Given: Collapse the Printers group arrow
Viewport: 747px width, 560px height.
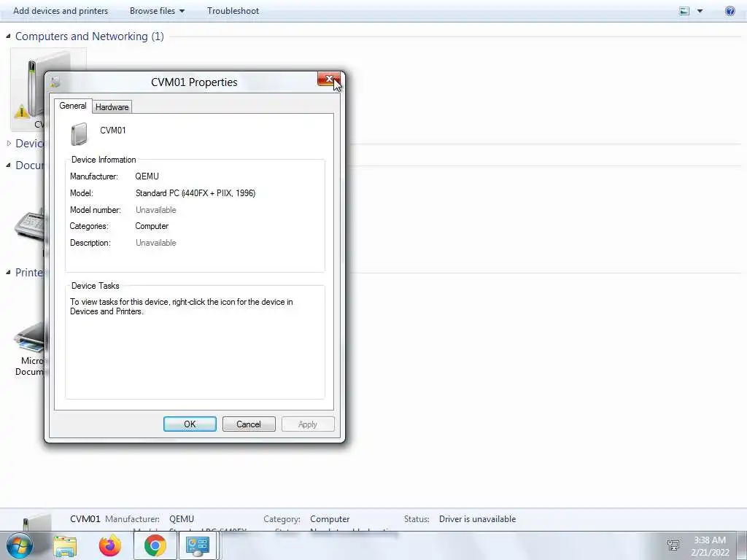Looking at the screenshot, I should pyautogui.click(x=8, y=273).
